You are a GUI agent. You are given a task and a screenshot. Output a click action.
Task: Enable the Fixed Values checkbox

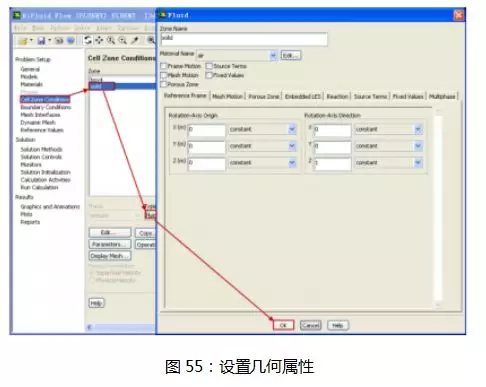tap(209, 75)
